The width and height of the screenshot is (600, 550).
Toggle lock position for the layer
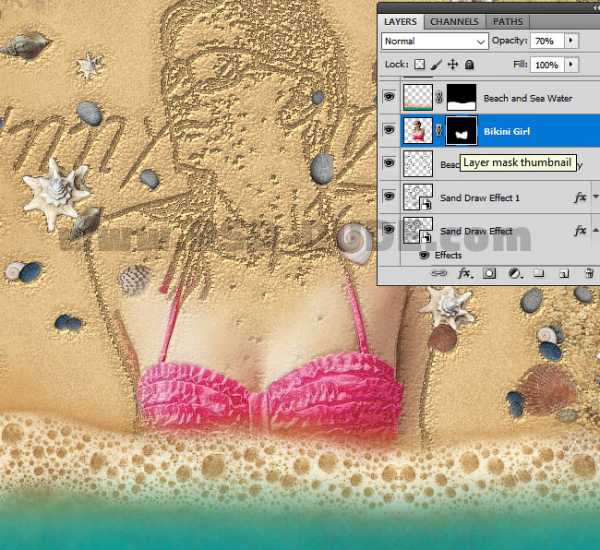[x=452, y=64]
